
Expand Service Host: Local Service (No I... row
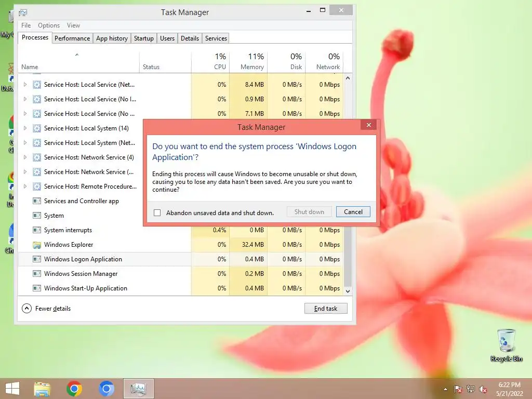point(25,99)
